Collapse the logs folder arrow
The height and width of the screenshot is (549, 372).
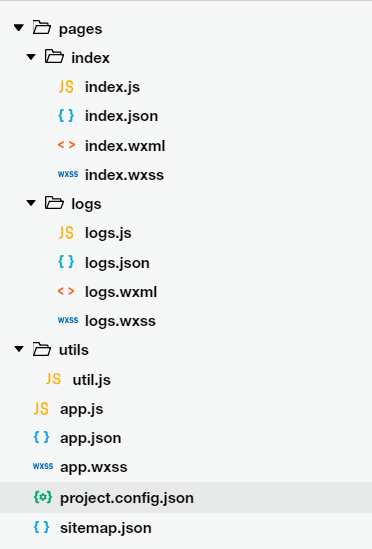[31, 203]
